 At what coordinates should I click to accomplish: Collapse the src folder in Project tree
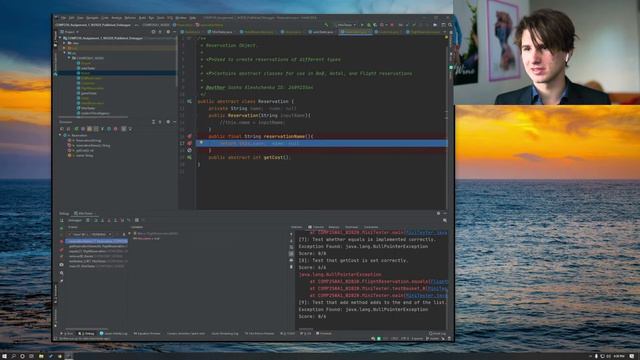coord(64,53)
